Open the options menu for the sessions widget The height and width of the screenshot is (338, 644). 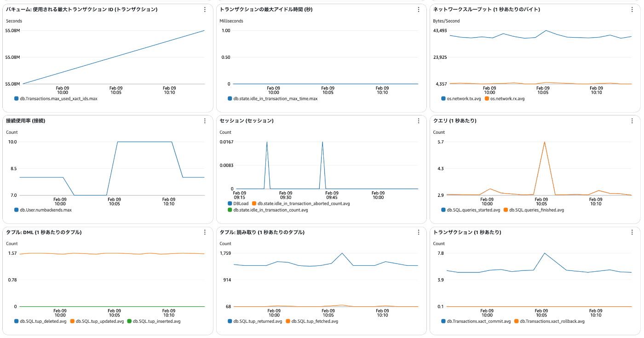418,121
